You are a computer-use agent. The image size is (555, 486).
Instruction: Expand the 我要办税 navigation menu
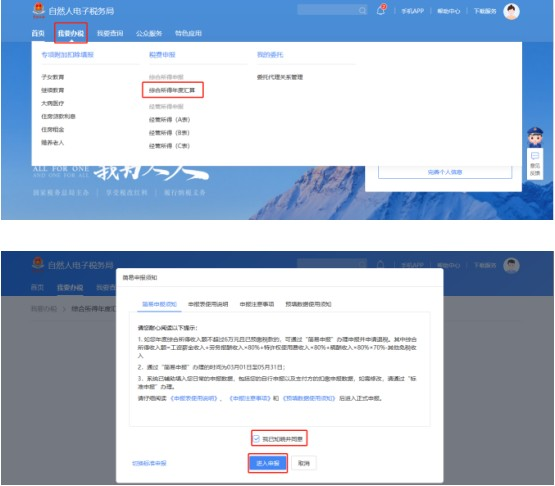tap(71, 33)
